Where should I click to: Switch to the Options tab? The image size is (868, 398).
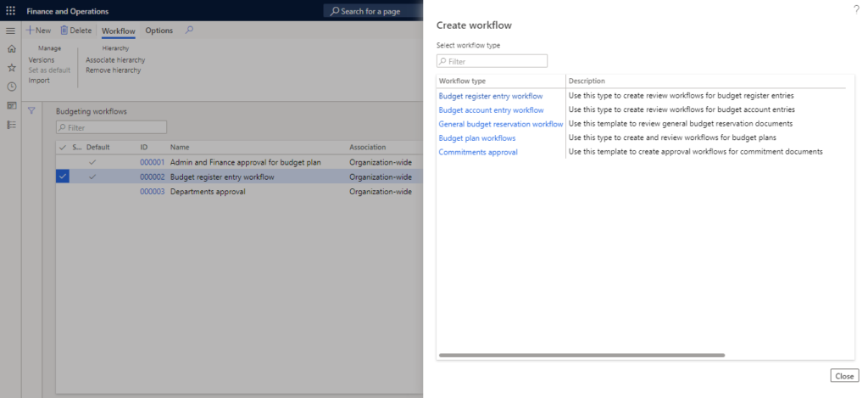coord(159,31)
